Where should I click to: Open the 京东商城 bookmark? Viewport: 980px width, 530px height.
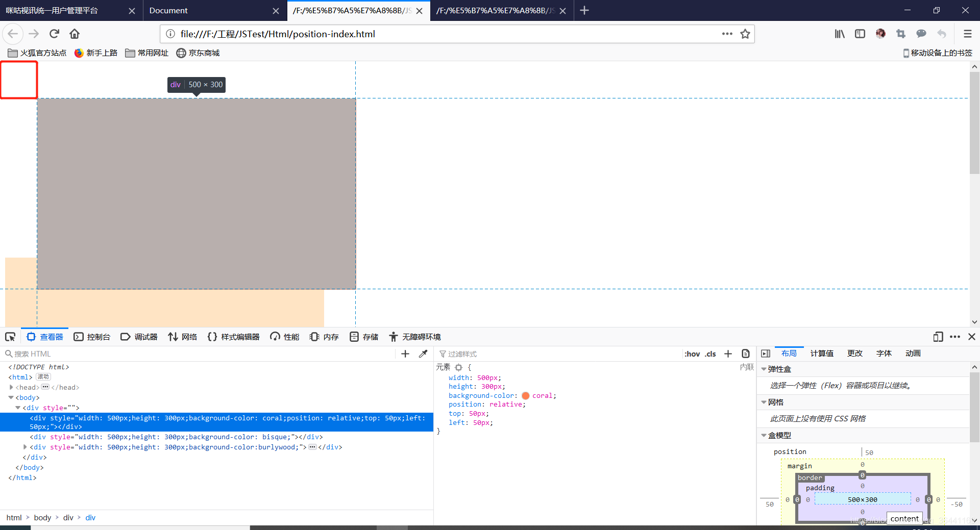pos(198,53)
